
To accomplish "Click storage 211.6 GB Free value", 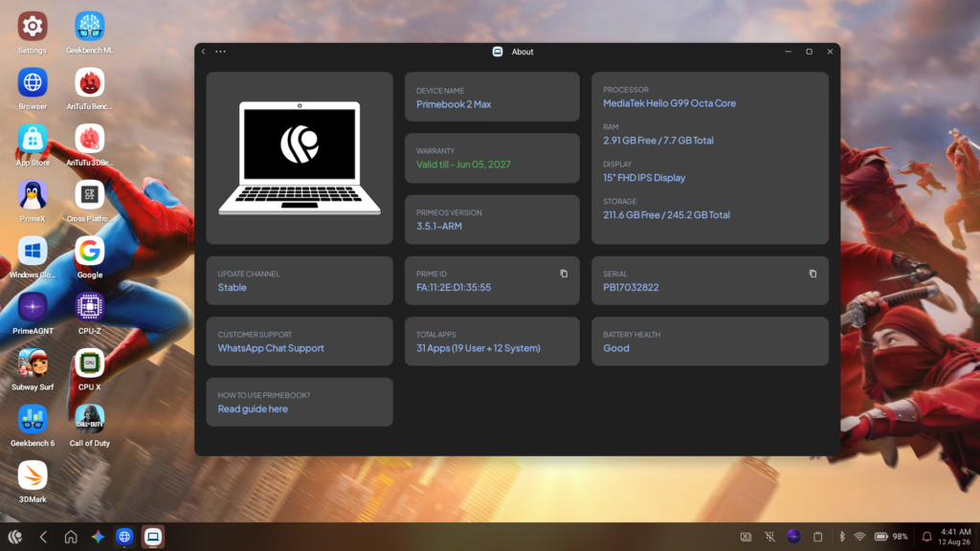I will click(x=666, y=215).
